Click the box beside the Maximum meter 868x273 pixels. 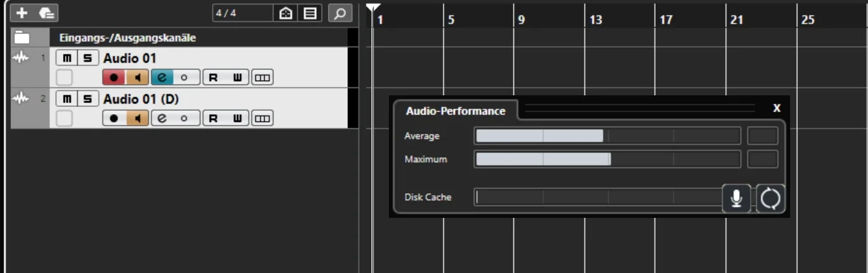click(x=762, y=159)
